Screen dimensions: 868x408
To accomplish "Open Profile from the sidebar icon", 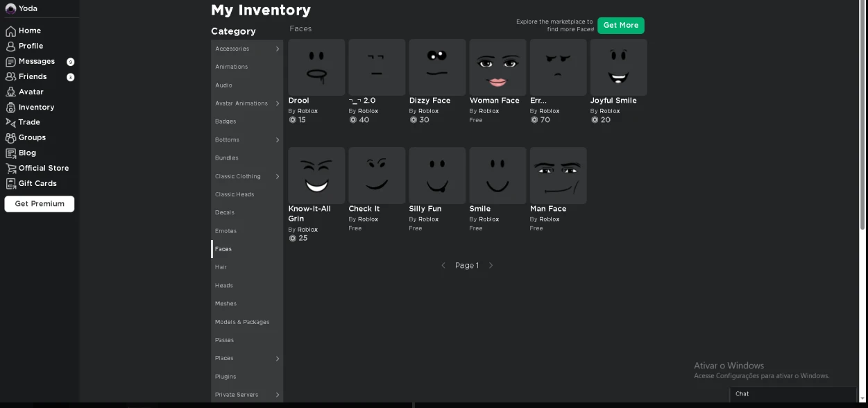I will [x=10, y=46].
